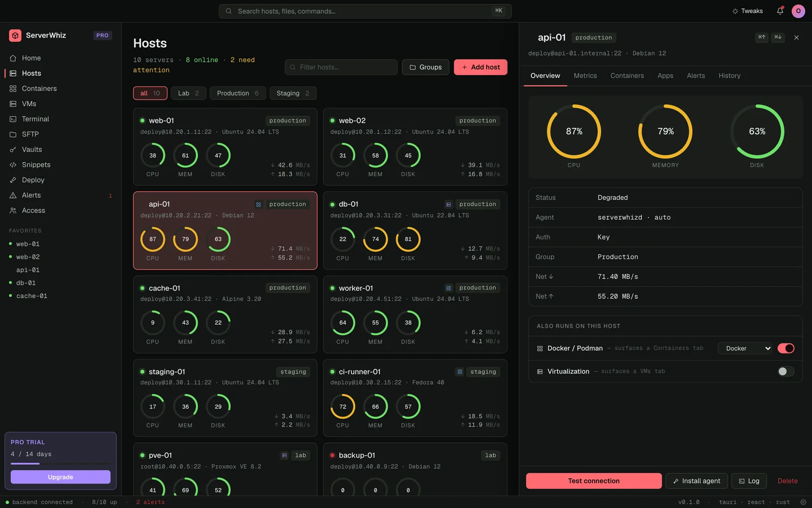Click the container icon on ci-runner-01 card
Viewport: 812px width, 508px height.
[x=460, y=372]
